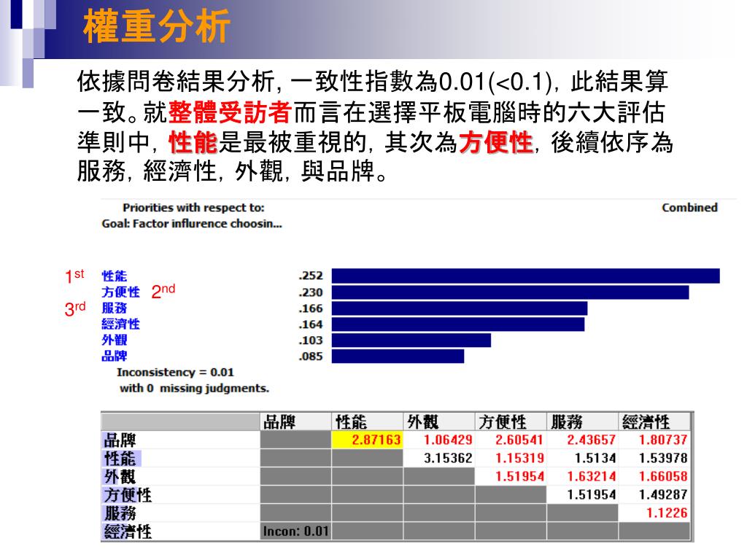This screenshot has height=560, width=747.
Task: Select the highlighted 性能 row header in matrix
Action: 181,458
